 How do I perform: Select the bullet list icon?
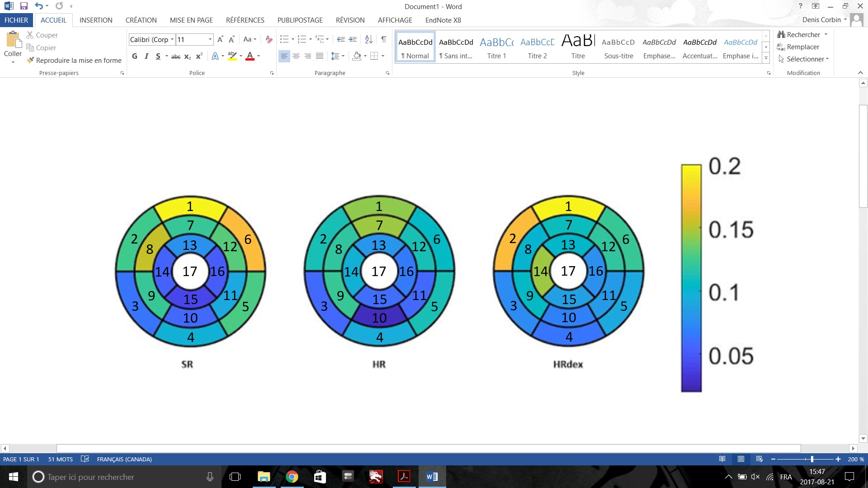tap(284, 39)
